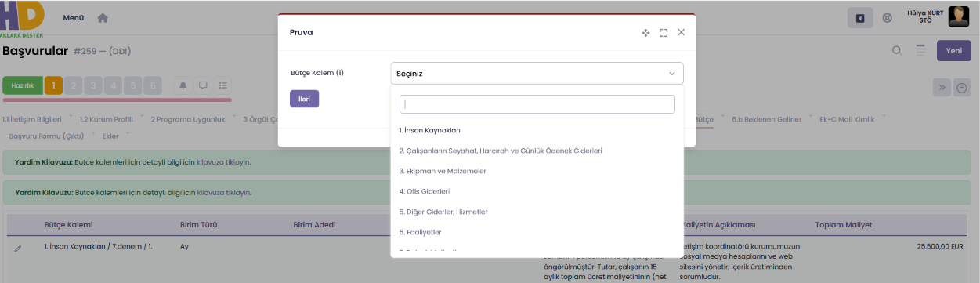The height and width of the screenshot is (283, 980).
Task: Toggle fullscreen for the Pruva dialog
Action: [664, 33]
